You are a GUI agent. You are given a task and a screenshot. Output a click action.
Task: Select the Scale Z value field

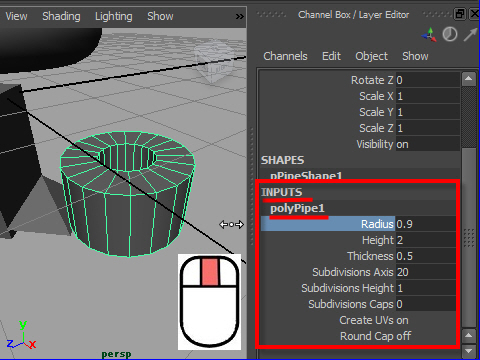click(428, 128)
